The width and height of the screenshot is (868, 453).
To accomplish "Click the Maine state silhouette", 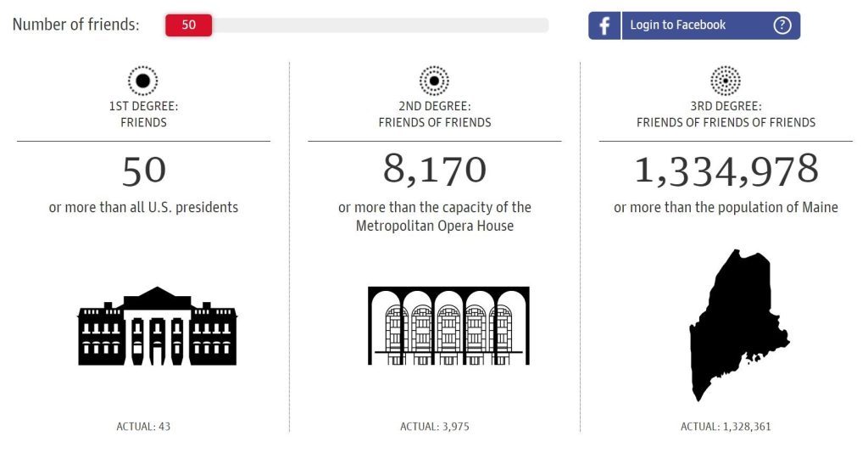I will tap(738, 325).
